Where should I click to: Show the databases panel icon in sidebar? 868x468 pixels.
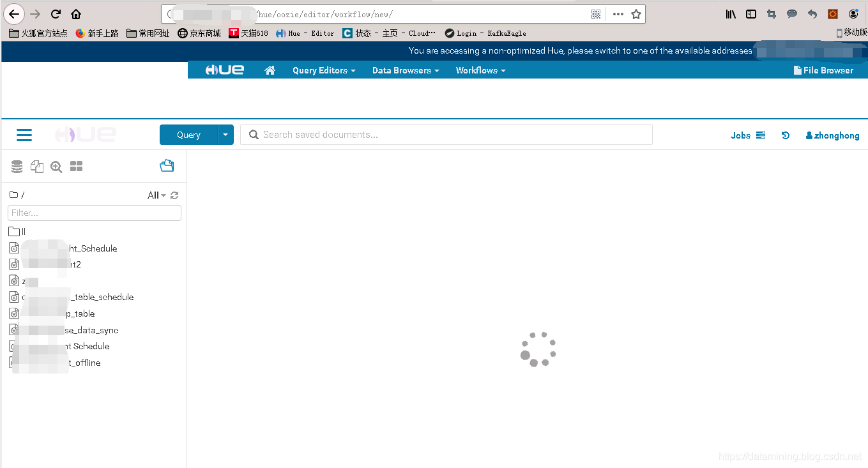pyautogui.click(x=17, y=167)
